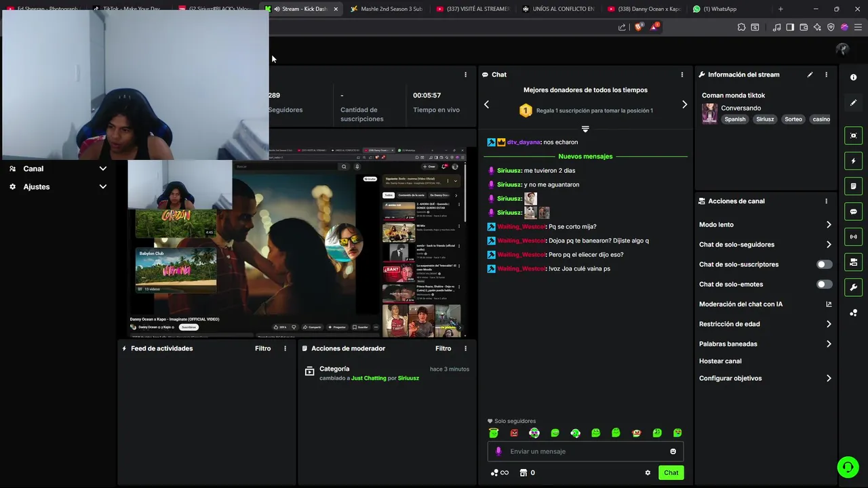Toggle the broadcast signal sidebar icon
This screenshot has height=488, width=868.
pyautogui.click(x=853, y=237)
